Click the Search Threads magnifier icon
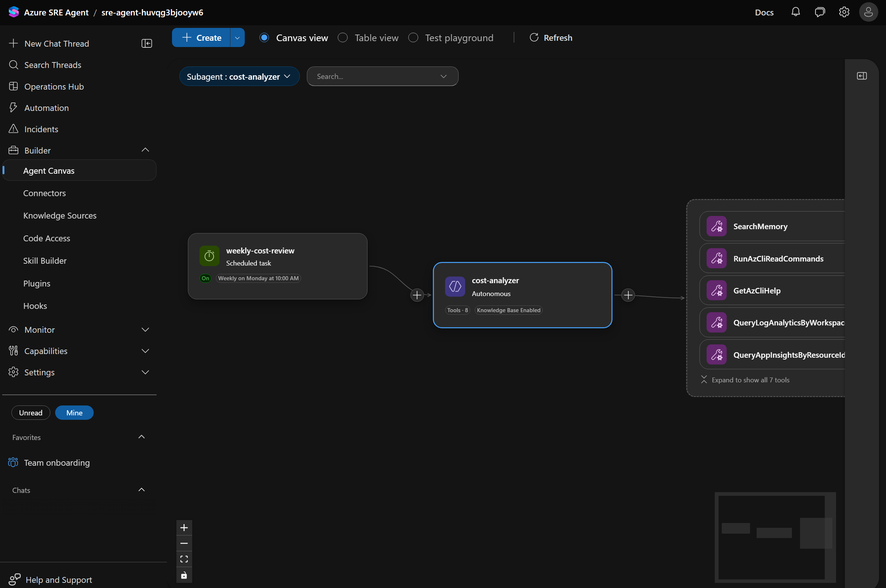 point(14,65)
